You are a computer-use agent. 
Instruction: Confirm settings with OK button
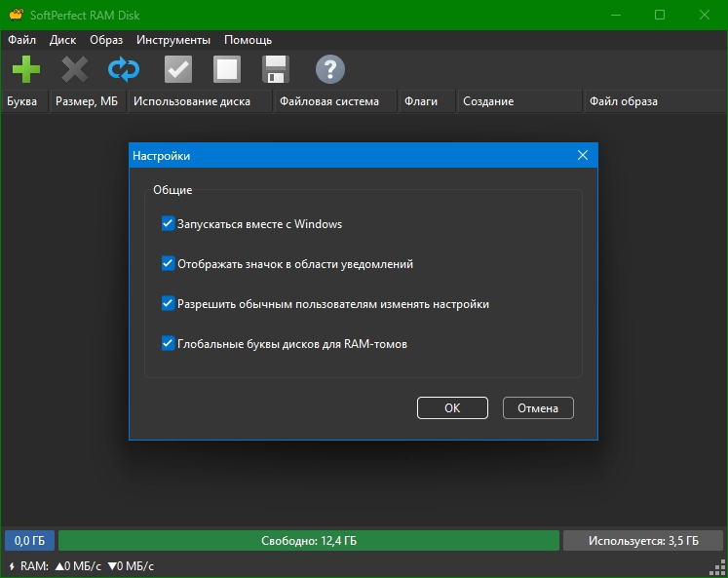point(452,408)
